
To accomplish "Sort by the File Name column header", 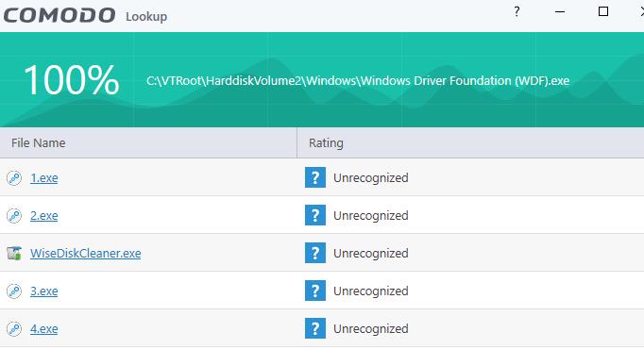I will tap(148, 143).
